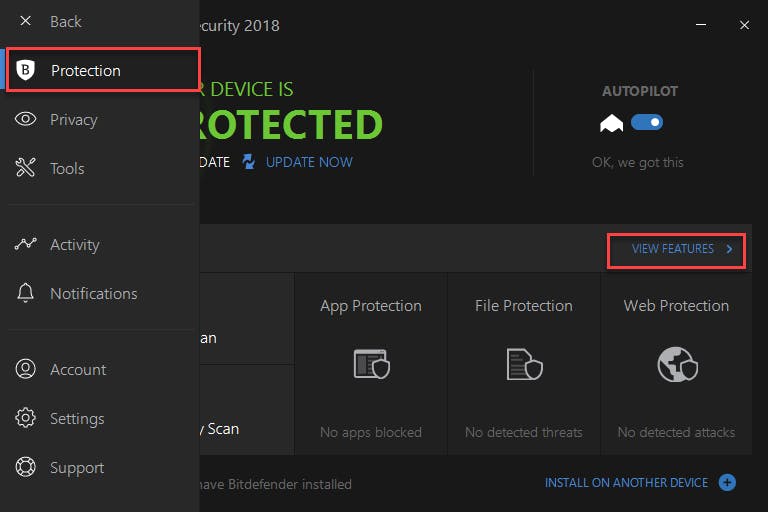Click the user icon beside Account
768x512 pixels.
[x=25, y=369]
